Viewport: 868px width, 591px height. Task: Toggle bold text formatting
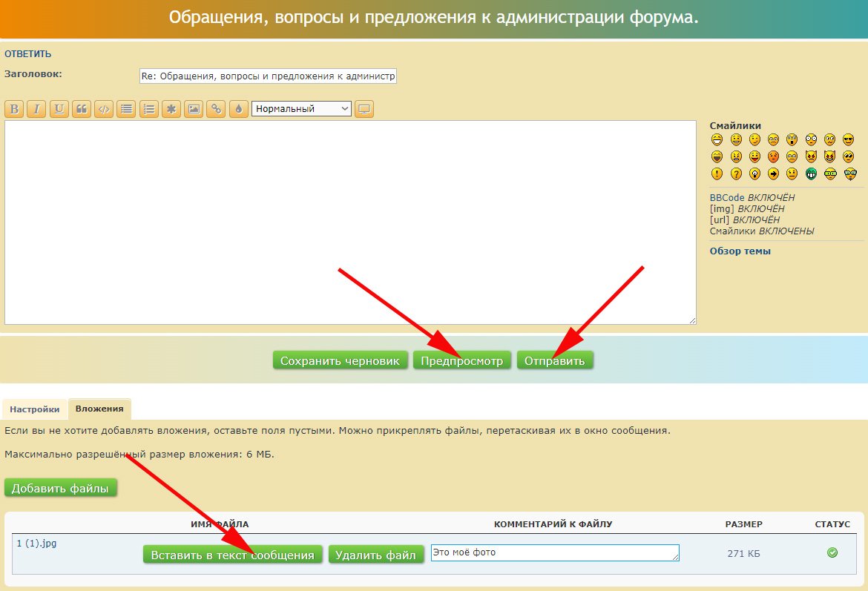(x=14, y=109)
